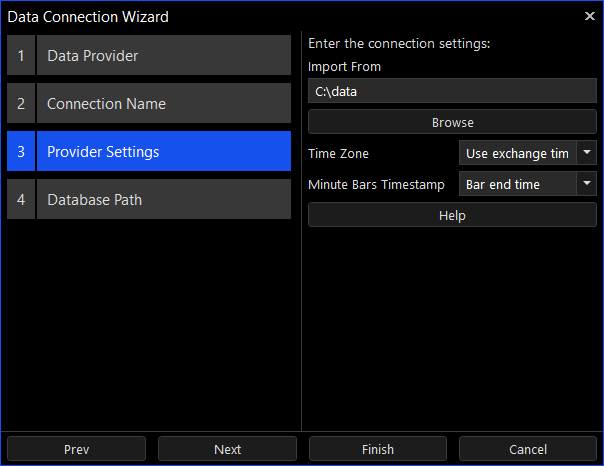Open the Time Zone combo box
604x466 pixels.
tap(517, 153)
